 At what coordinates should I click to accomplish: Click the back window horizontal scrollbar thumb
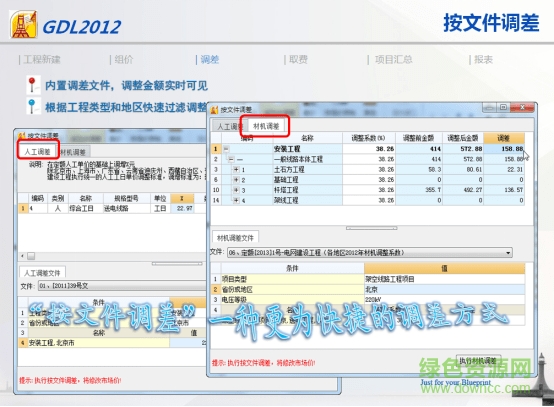pyautogui.click(x=31, y=256)
